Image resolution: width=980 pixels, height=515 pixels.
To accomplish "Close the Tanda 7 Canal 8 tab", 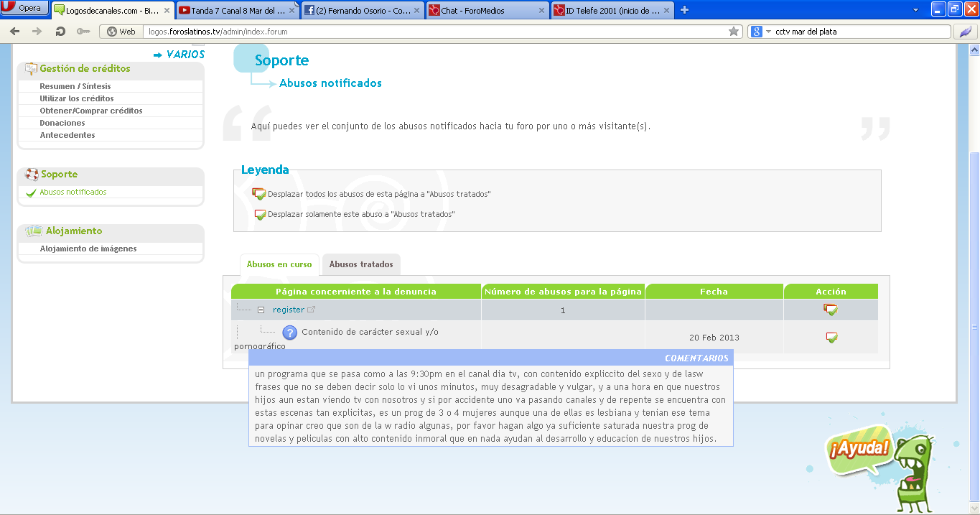I will [291, 11].
